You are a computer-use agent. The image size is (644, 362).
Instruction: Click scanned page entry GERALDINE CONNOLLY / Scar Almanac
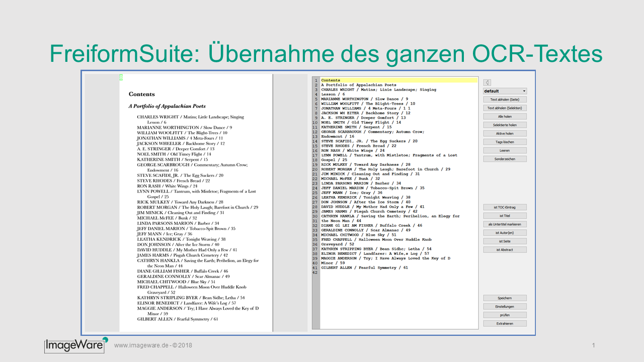coord(183,277)
